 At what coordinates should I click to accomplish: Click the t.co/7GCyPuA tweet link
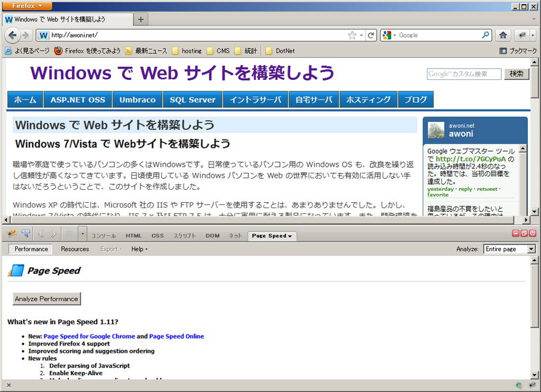coord(471,159)
